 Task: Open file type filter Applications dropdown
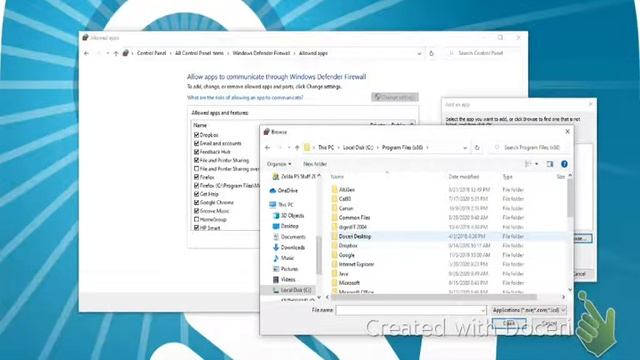click(529, 310)
